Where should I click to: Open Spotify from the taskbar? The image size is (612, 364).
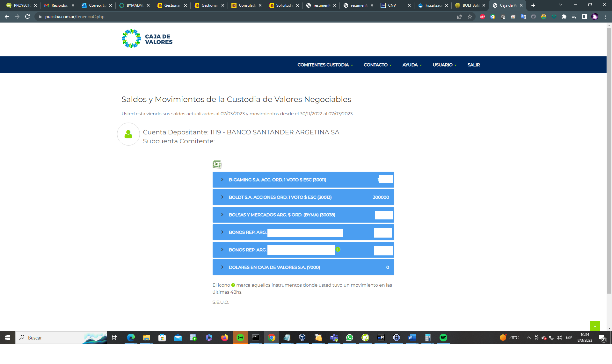(443, 338)
